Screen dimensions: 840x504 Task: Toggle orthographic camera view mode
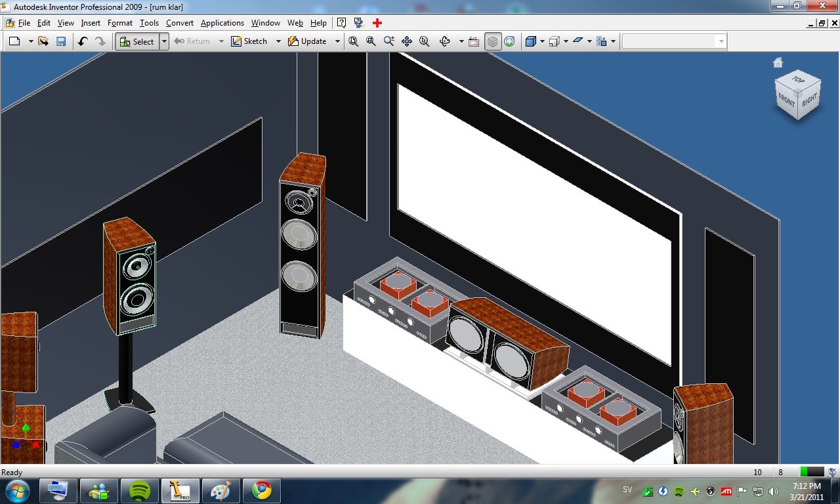(492, 41)
